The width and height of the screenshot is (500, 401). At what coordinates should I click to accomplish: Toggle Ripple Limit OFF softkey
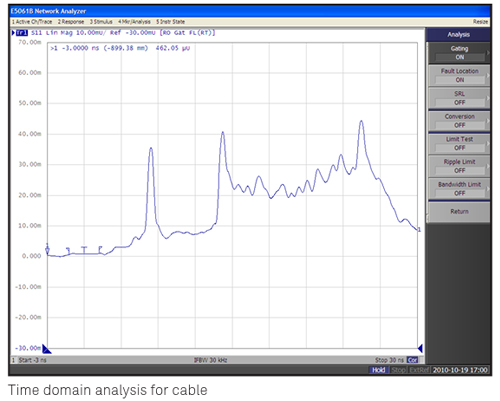pos(459,166)
